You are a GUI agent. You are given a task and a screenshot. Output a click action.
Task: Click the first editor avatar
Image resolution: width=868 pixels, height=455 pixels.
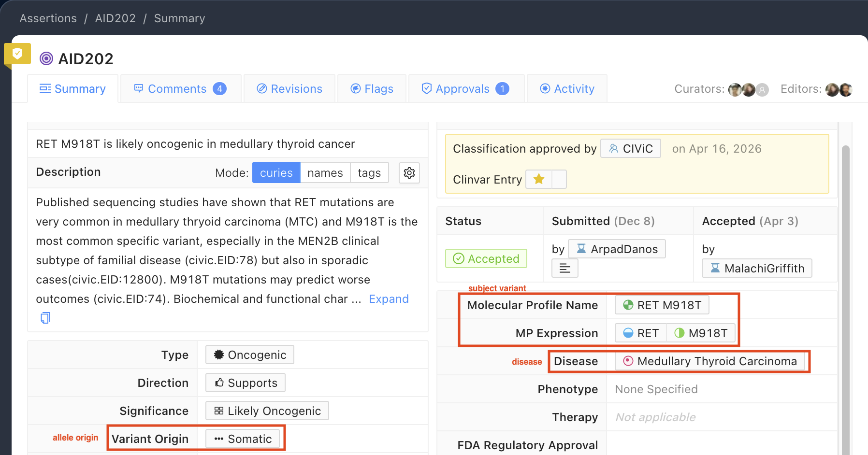(832, 90)
